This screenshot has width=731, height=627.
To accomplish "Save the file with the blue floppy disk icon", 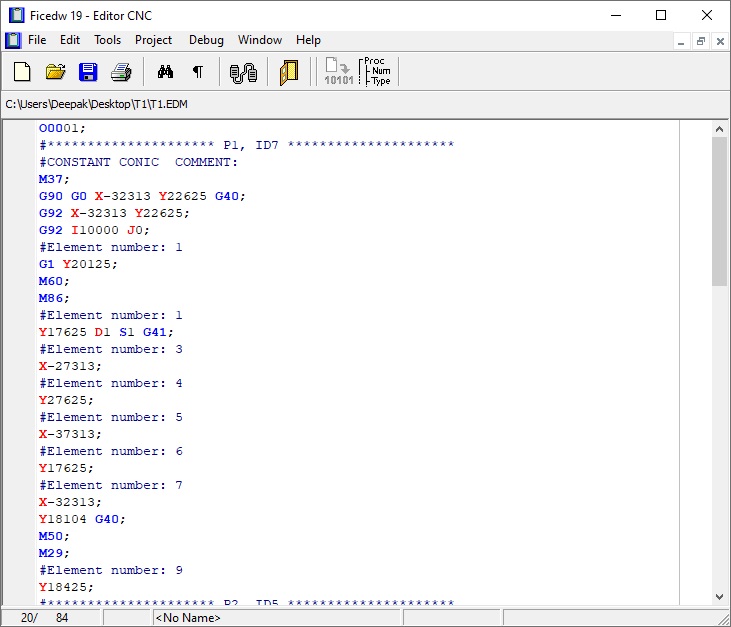I will click(88, 72).
